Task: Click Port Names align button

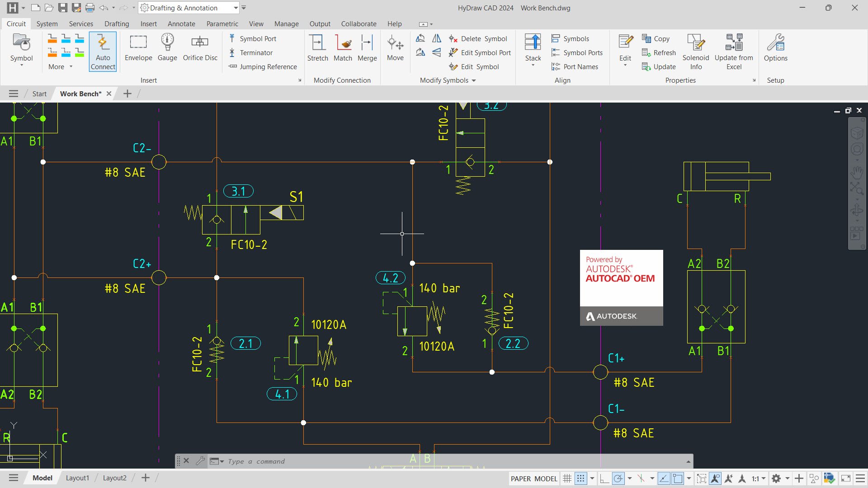Action: coord(575,67)
